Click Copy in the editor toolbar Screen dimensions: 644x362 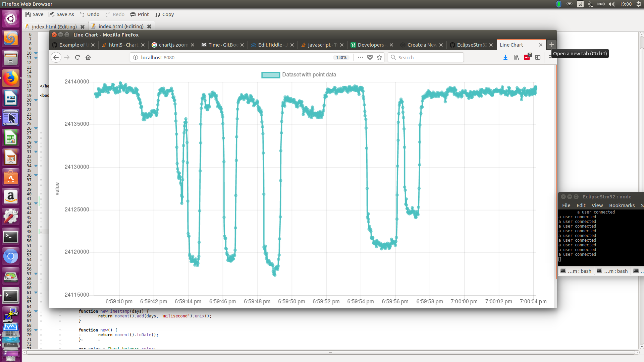click(x=164, y=14)
